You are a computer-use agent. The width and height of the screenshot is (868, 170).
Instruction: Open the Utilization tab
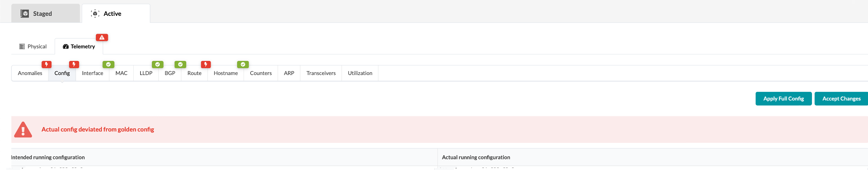click(x=360, y=73)
